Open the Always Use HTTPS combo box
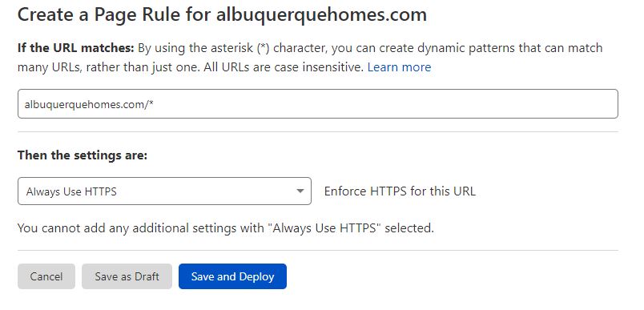This screenshot has width=644, height=310. coord(164,191)
